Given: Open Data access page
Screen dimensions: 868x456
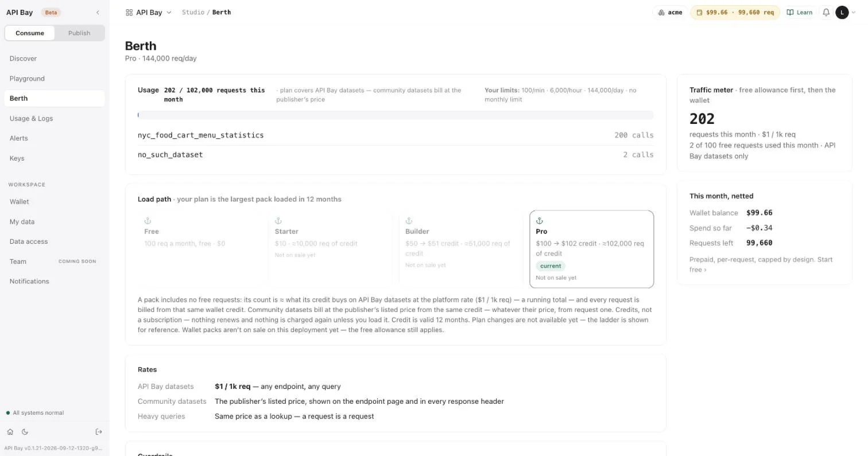Looking at the screenshot, I should click(x=55, y=241).
